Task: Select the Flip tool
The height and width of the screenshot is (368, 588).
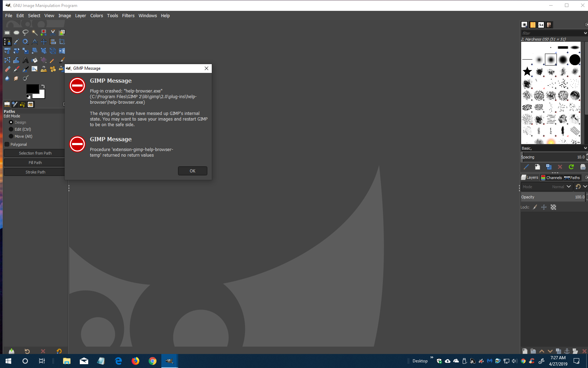Action: pyautogui.click(x=62, y=51)
